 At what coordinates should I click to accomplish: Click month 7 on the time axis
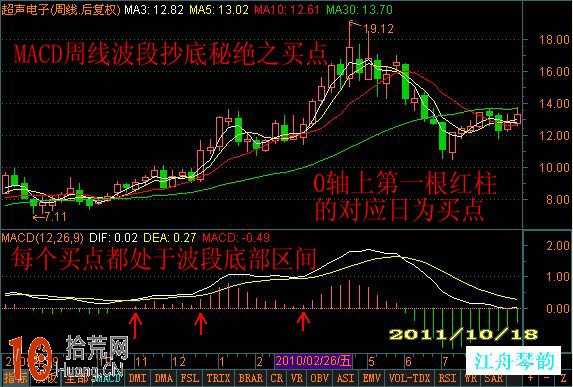pos(445,362)
